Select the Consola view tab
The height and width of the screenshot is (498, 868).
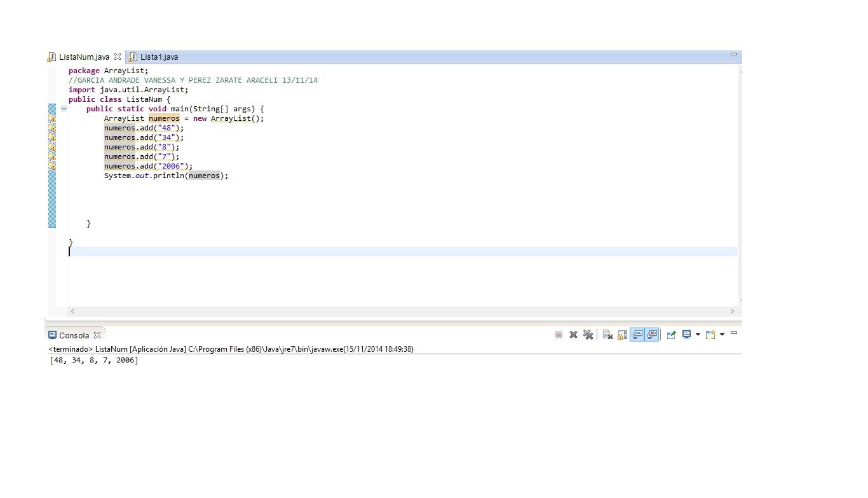(74, 335)
